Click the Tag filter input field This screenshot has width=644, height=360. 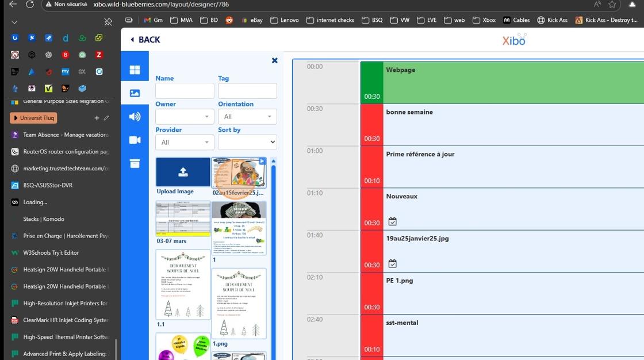pyautogui.click(x=247, y=91)
